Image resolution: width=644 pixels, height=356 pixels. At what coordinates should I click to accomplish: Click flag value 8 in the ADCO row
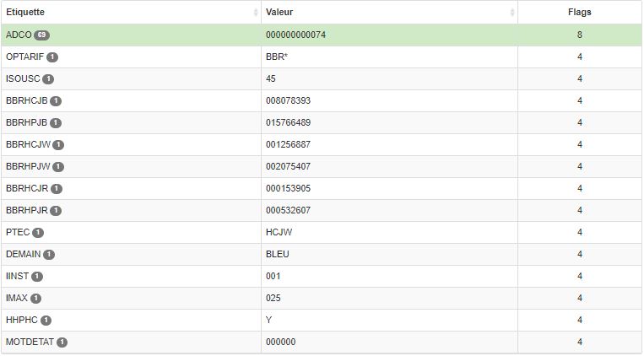[580, 35]
